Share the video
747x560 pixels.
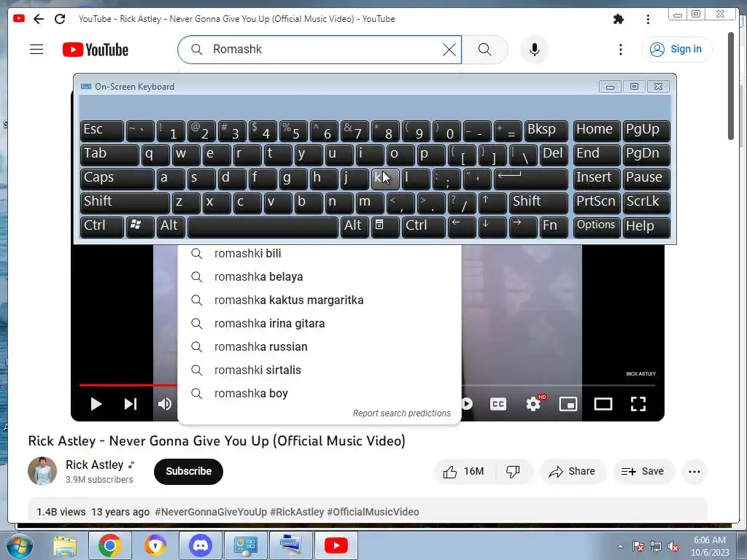click(573, 472)
